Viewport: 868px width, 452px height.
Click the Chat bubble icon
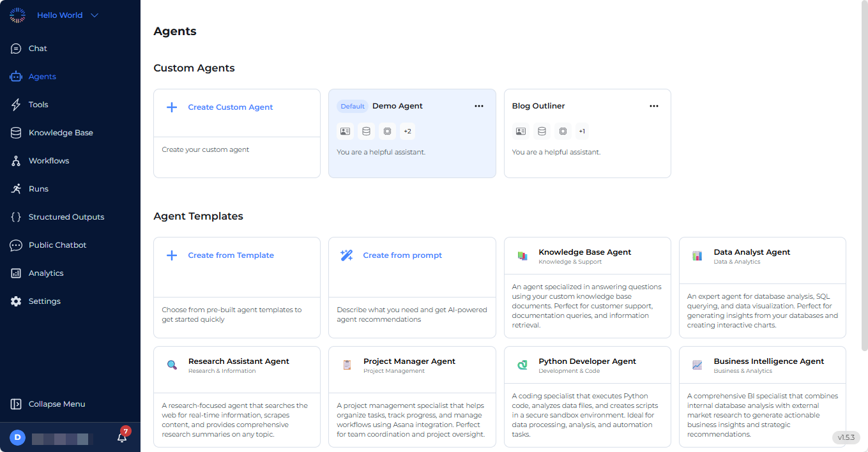tap(16, 49)
